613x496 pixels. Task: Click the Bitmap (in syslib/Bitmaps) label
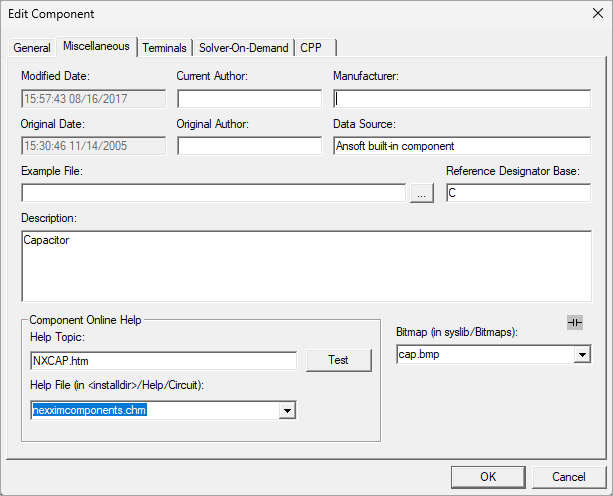(457, 332)
